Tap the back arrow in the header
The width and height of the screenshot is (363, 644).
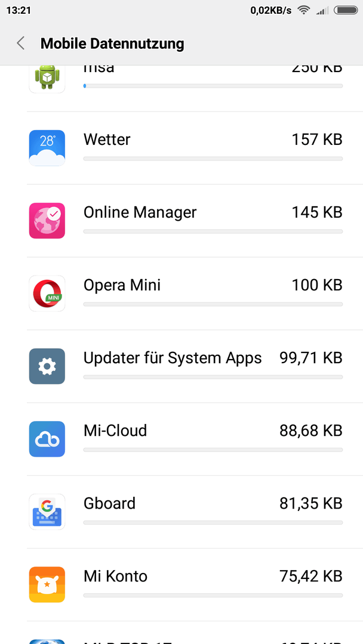coord(20,43)
